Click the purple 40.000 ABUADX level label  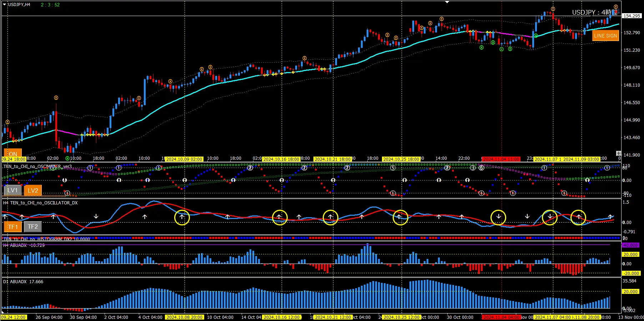click(x=630, y=245)
